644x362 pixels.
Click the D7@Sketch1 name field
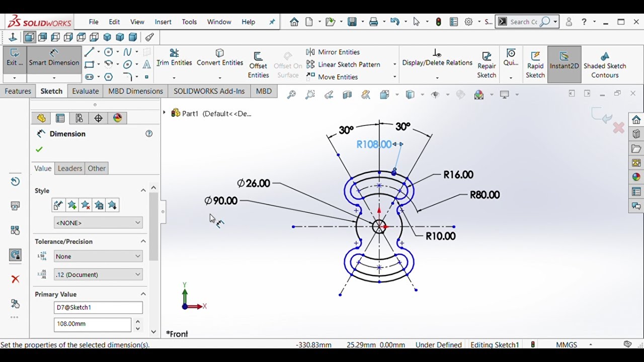point(98,307)
